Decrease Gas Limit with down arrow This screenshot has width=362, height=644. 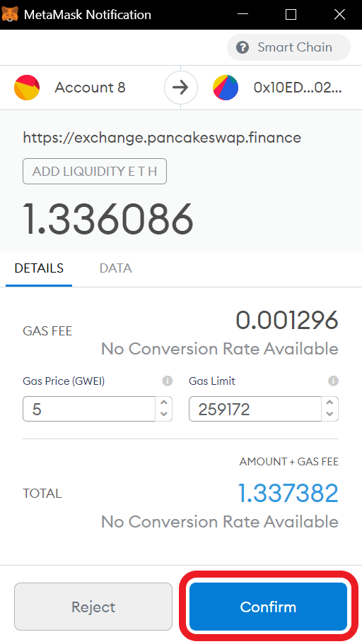tap(329, 415)
